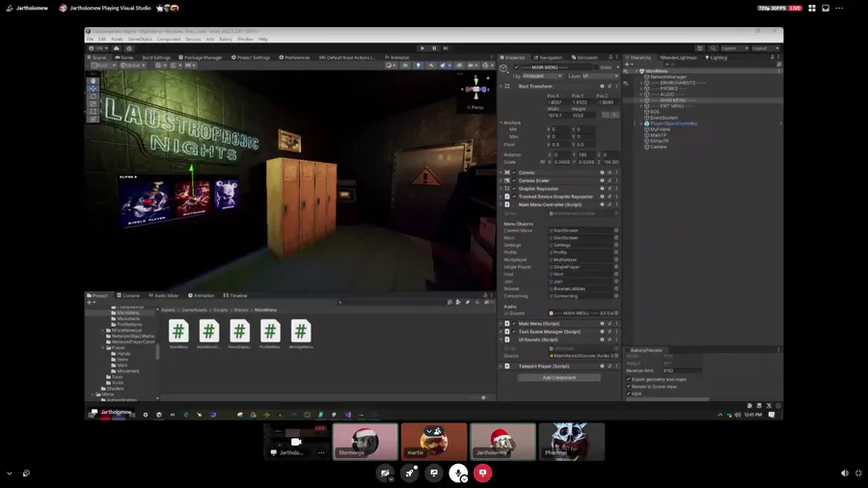868x488 pixels.
Task: Toggle Tracked Device Graphic Raycaster checkbox
Action: [514, 197]
